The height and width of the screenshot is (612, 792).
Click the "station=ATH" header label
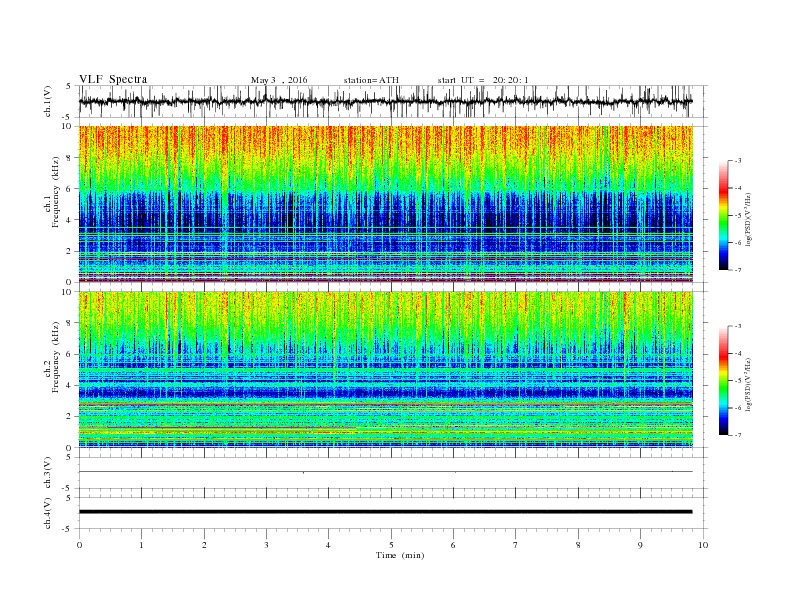371,80
